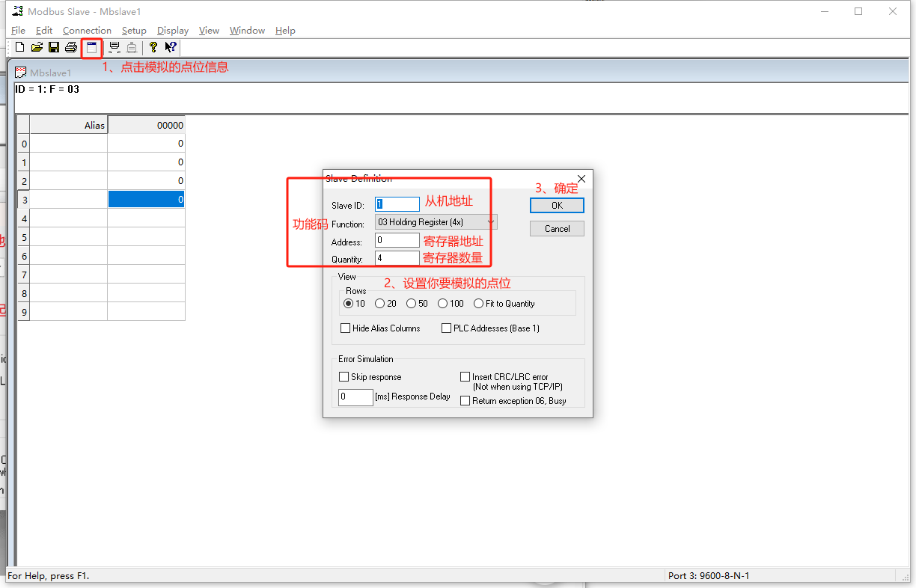
Task: Open the Setup menu
Action: [134, 31]
